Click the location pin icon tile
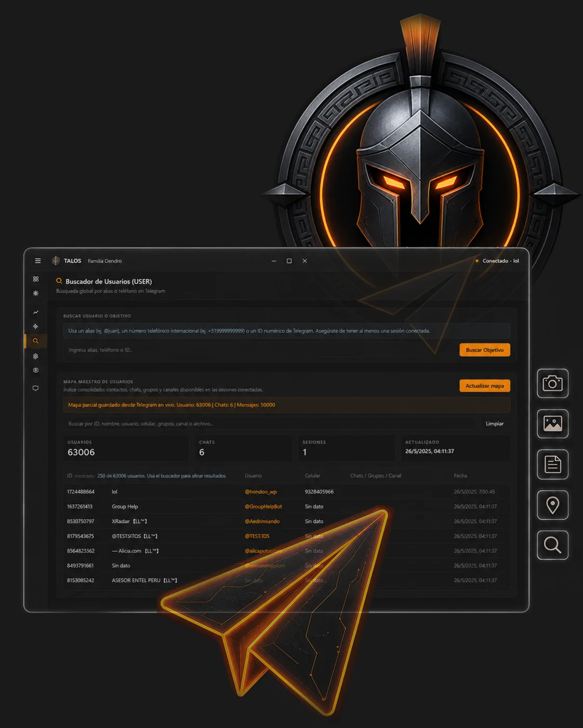The image size is (583, 728). [x=552, y=505]
